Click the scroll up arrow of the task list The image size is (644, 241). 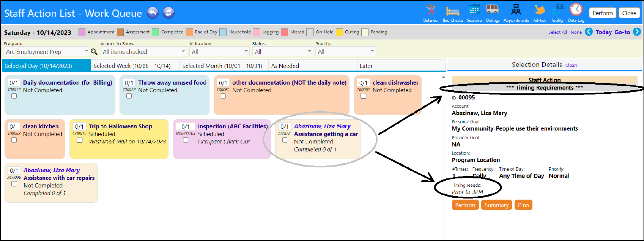pos(443,77)
